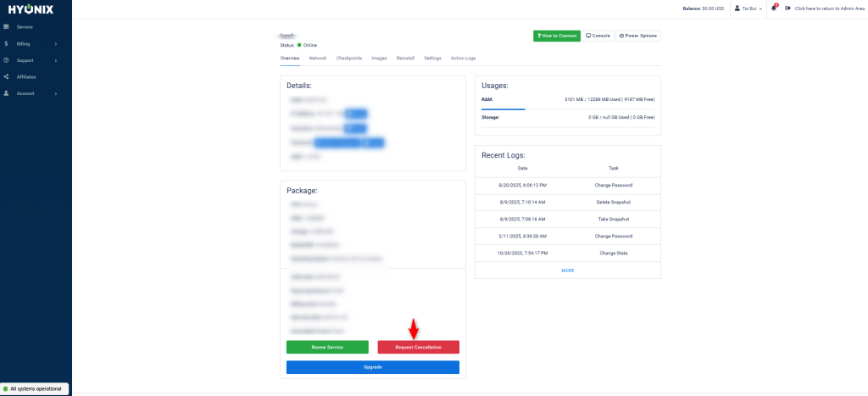Open the Checkpoints tab
Screen dimensions: 868x396
point(348,58)
